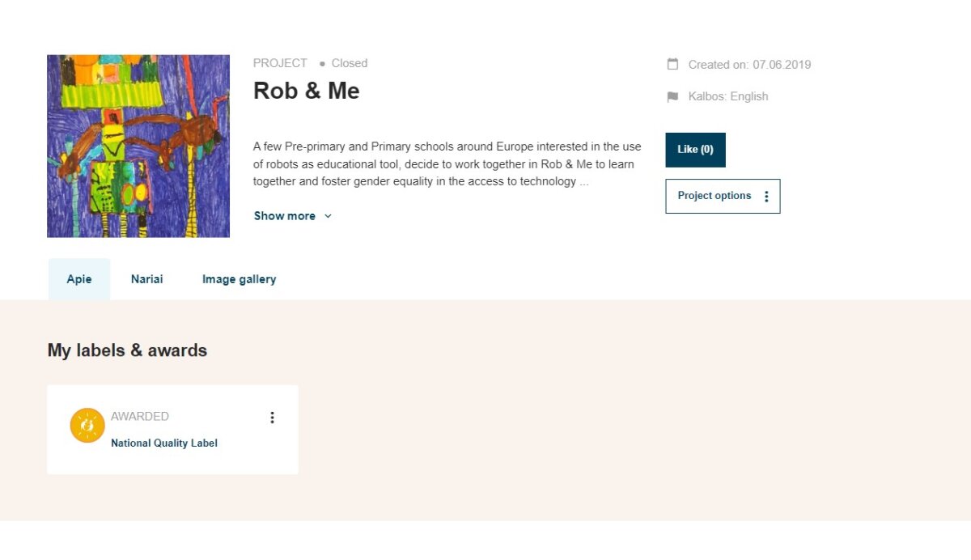Screen dimensions: 971x560
Task: Open the Nariai tab
Action: pyautogui.click(x=147, y=279)
